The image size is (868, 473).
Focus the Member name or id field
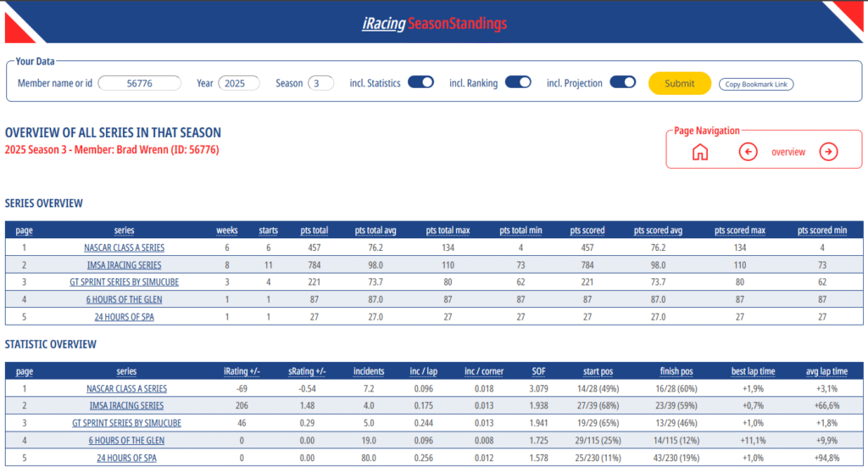tap(140, 83)
